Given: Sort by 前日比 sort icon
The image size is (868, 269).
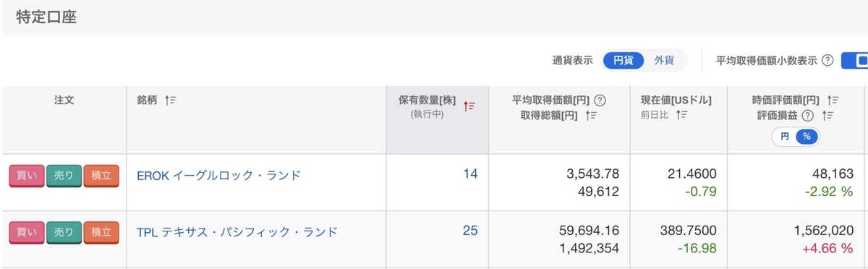Looking at the screenshot, I should 681,115.
